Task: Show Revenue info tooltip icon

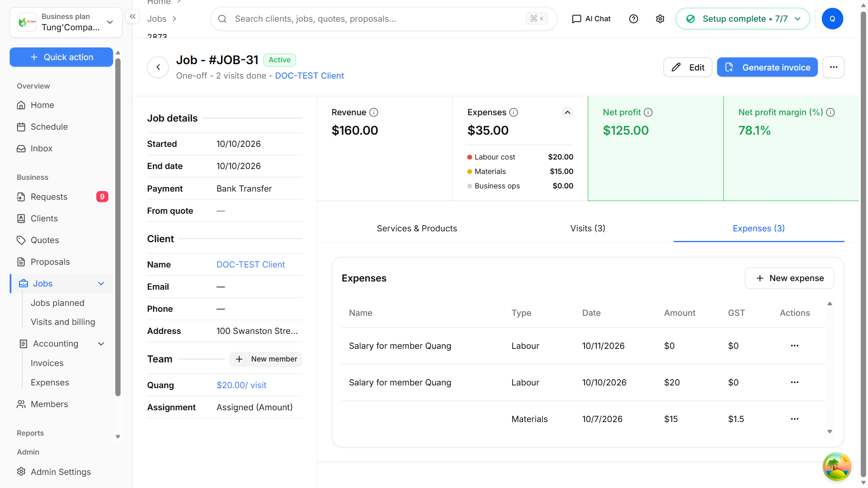Action: (x=374, y=113)
